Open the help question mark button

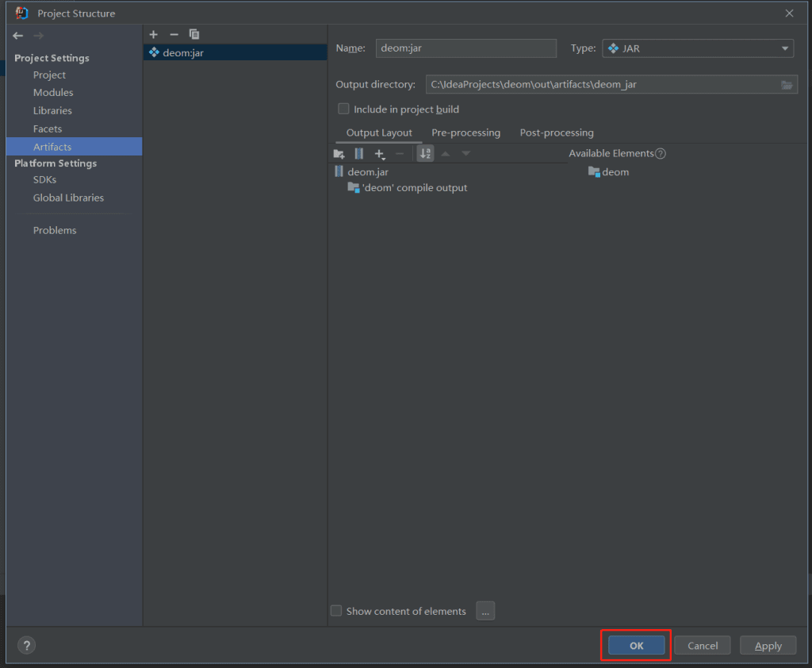[27, 645]
